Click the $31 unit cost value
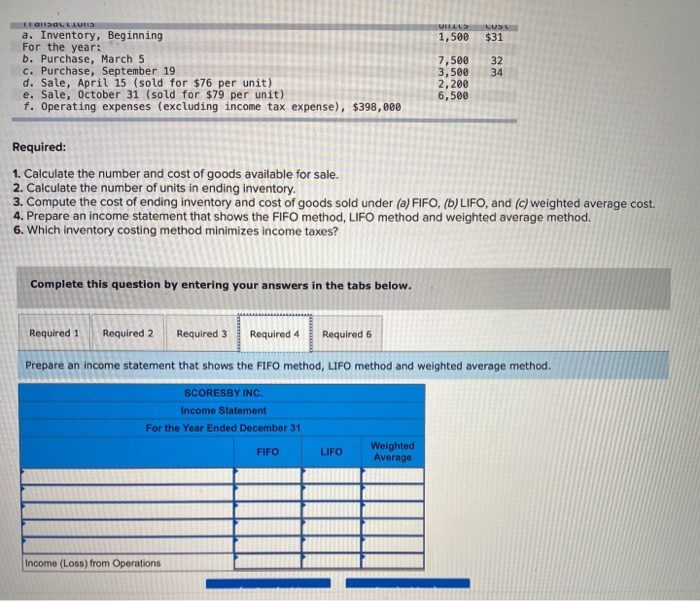Viewport: 700px width, 601px height. click(494, 37)
